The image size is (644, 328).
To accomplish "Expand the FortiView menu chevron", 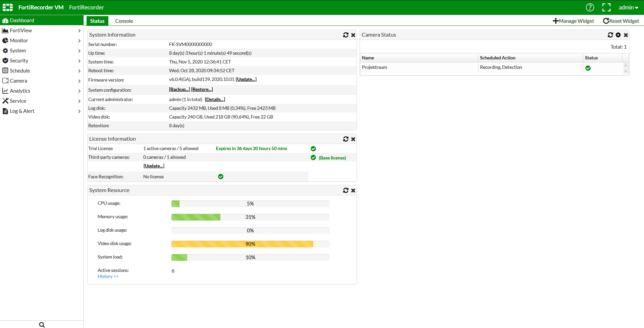I will click(x=79, y=31).
